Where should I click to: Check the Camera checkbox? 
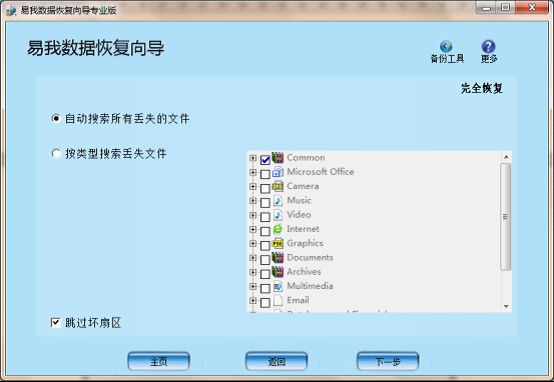[265, 188]
